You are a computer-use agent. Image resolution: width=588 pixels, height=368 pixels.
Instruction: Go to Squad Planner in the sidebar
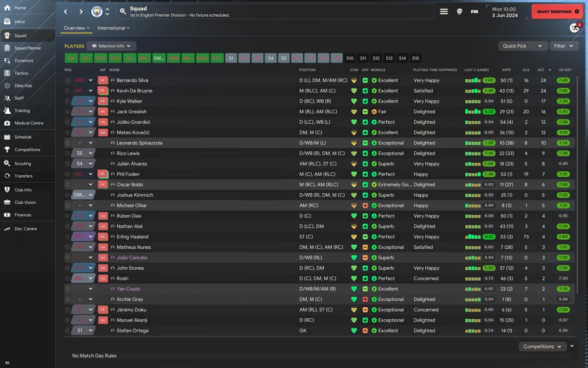click(x=28, y=48)
